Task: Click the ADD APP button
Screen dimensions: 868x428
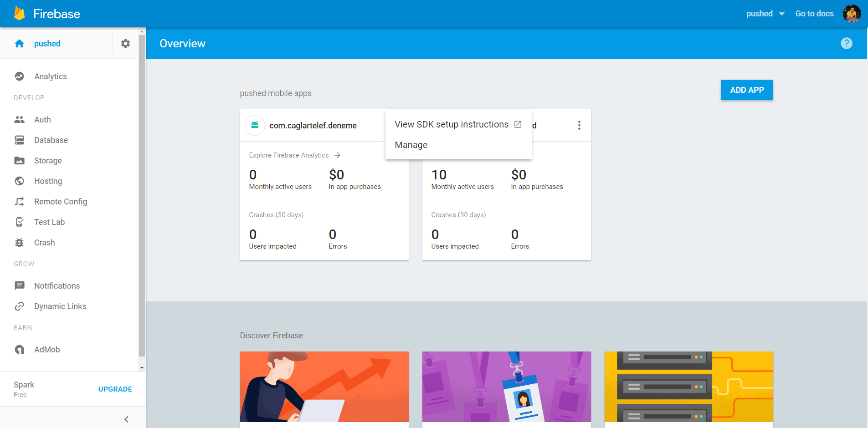Action: [747, 90]
